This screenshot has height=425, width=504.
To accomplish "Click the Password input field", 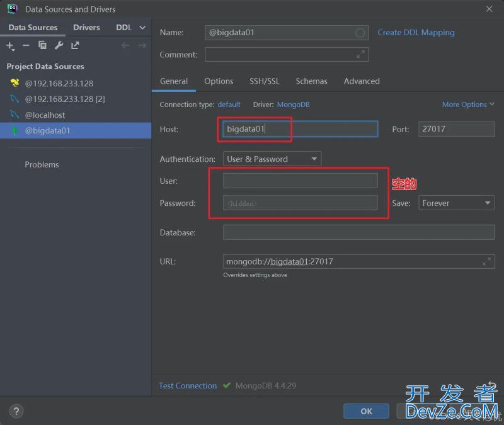I will 301,203.
